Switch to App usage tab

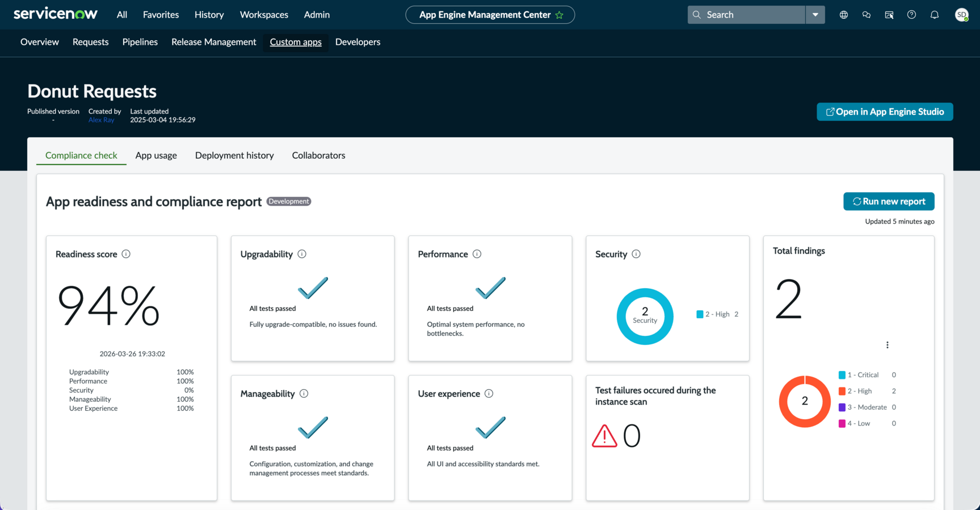coord(156,155)
